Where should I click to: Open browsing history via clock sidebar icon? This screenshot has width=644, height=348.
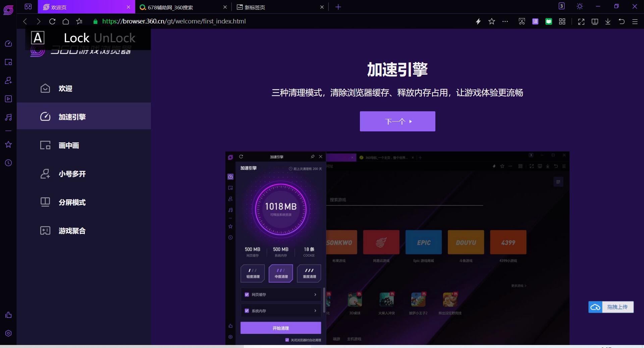(x=8, y=163)
